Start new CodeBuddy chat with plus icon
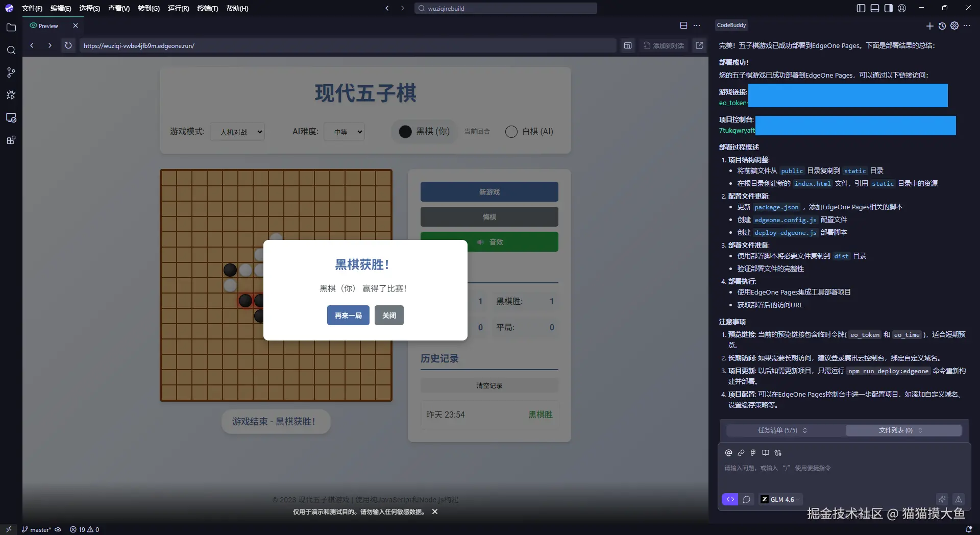This screenshot has width=980, height=535. coord(929,26)
